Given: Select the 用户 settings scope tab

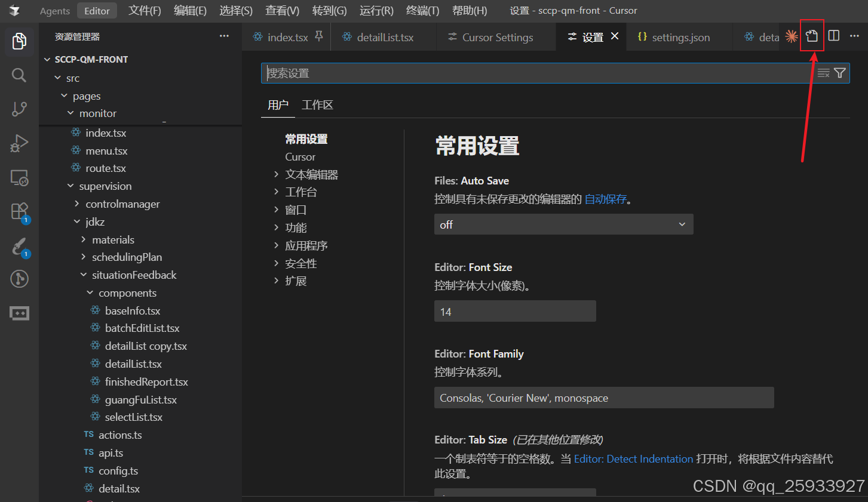Looking at the screenshot, I should click(x=278, y=105).
